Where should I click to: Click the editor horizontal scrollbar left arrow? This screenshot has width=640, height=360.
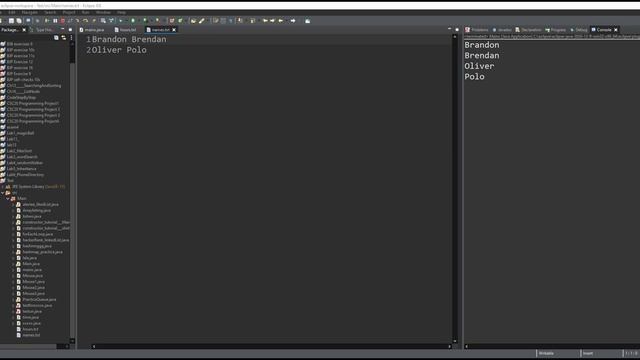93,347
